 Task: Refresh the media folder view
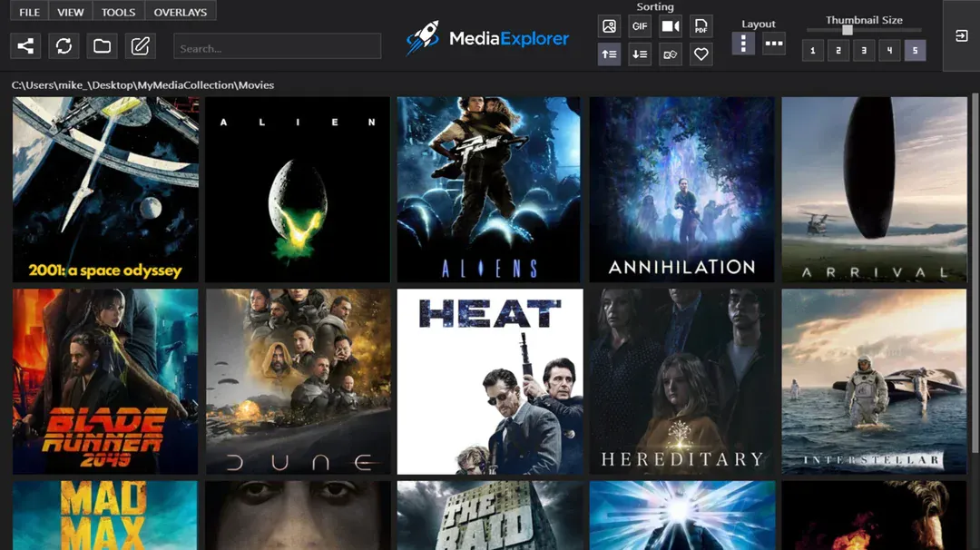pos(64,45)
